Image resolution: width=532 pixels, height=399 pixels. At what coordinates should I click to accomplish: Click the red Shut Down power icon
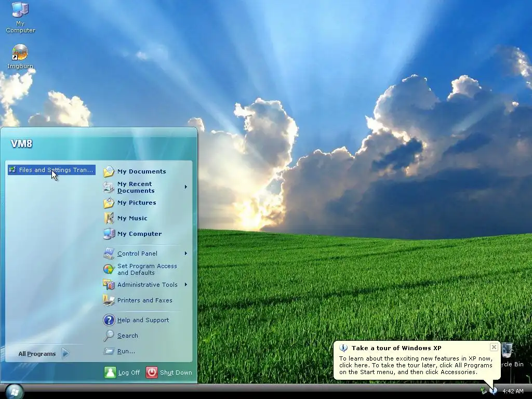[152, 372]
